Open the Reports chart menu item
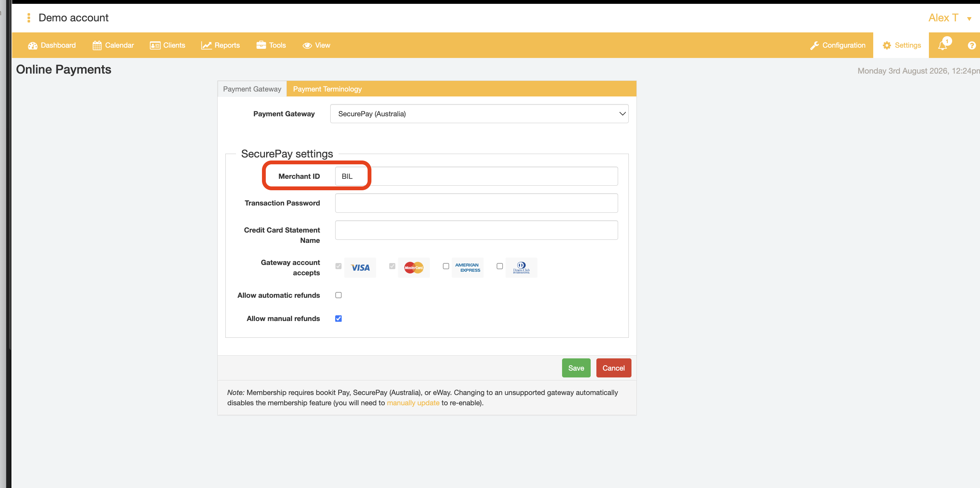The image size is (980, 488). pyautogui.click(x=220, y=45)
